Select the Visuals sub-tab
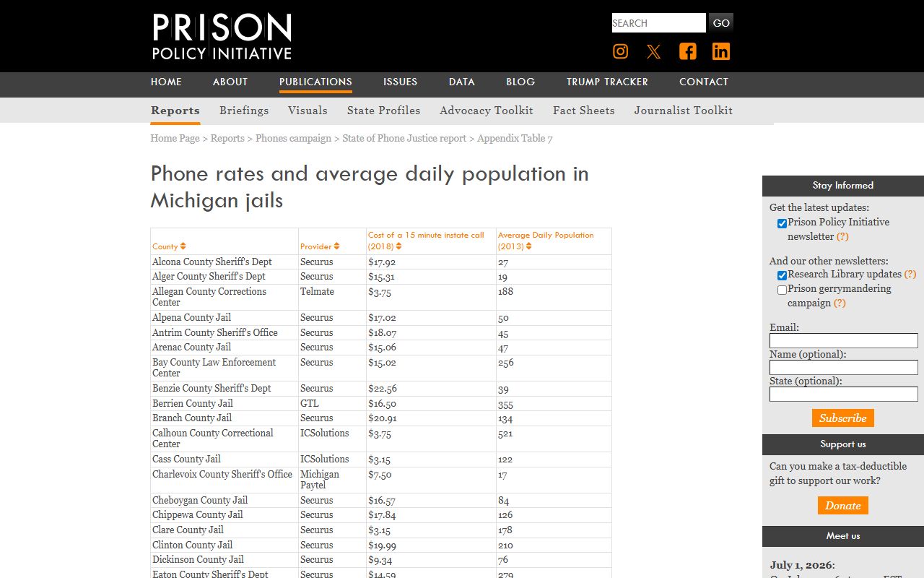 (308, 111)
